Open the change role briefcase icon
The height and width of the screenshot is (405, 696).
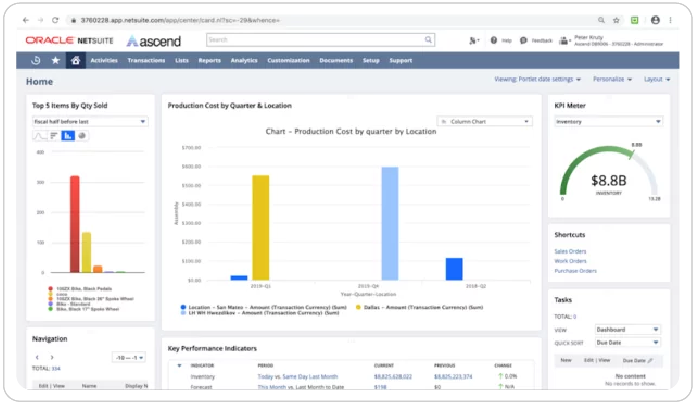564,41
